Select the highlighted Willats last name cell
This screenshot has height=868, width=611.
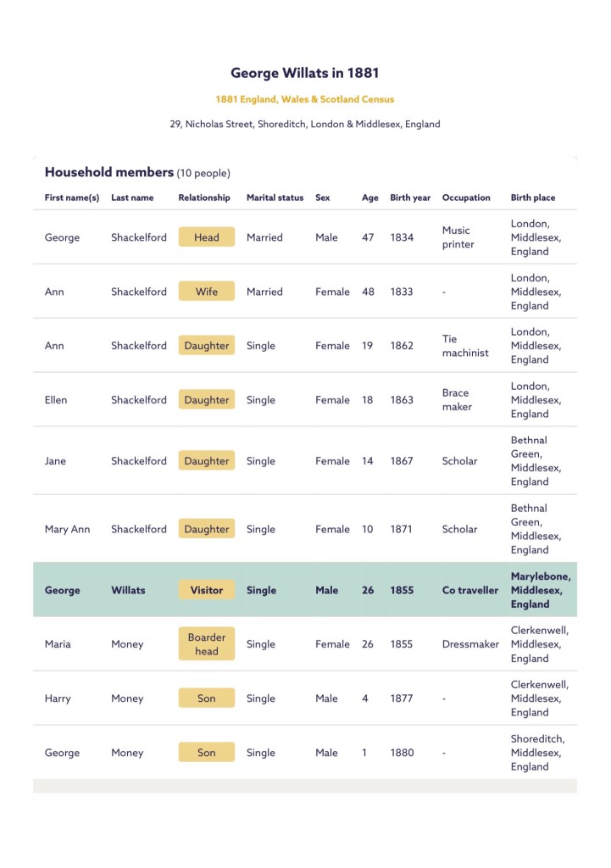[x=128, y=590]
